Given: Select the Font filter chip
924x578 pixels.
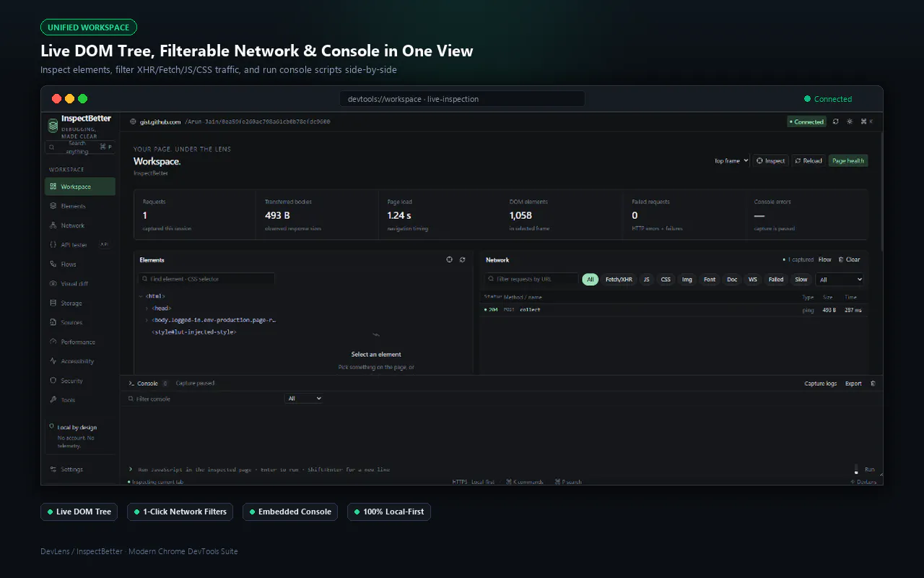Looking at the screenshot, I should pyautogui.click(x=710, y=280).
